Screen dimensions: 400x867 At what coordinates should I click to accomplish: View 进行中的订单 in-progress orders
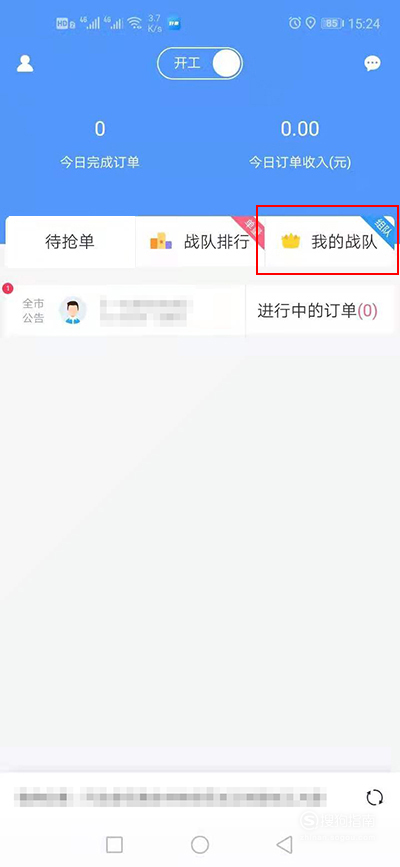(318, 311)
